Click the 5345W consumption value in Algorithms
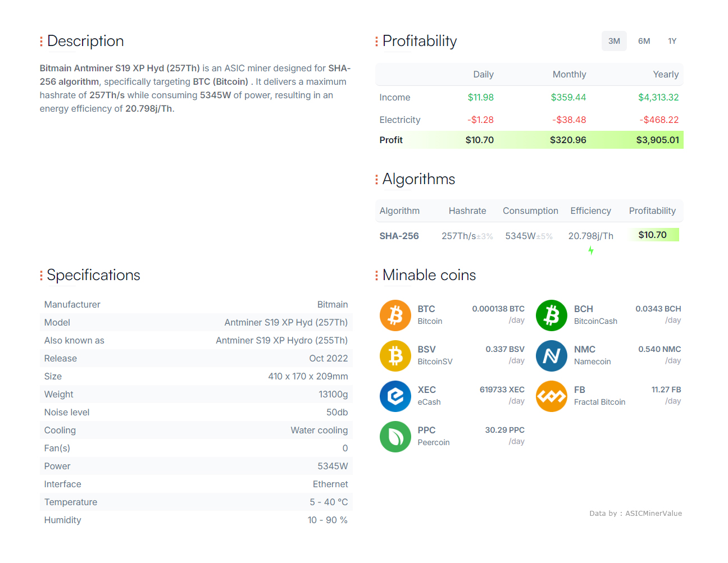This screenshot has width=728, height=563. (520, 236)
